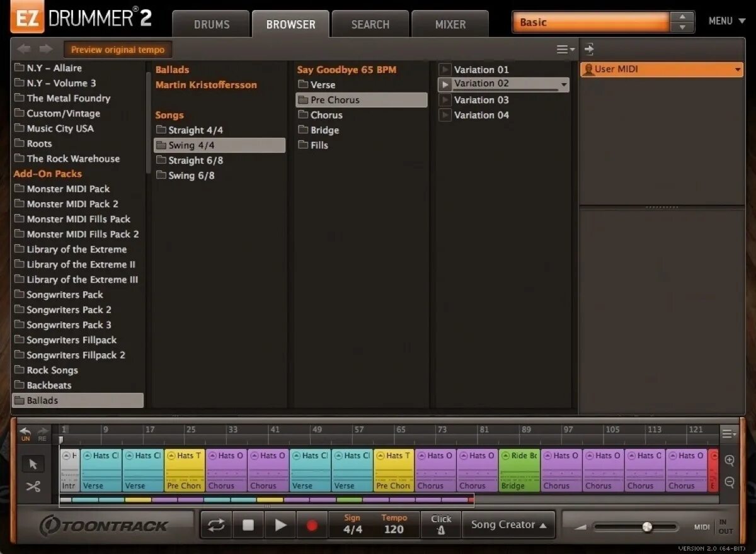Toggle the Click metronome
Viewport: 756px width, 554px height.
[x=441, y=524]
